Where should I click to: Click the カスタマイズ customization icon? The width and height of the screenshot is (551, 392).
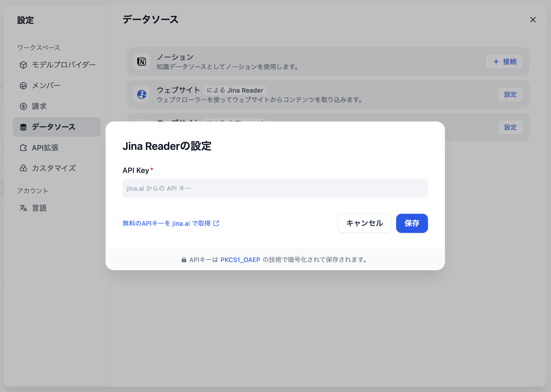coord(24,168)
